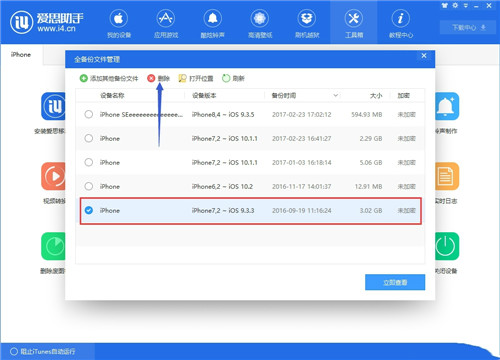Click 打开位置 open location button
The height and width of the screenshot is (360, 500).
(196, 78)
